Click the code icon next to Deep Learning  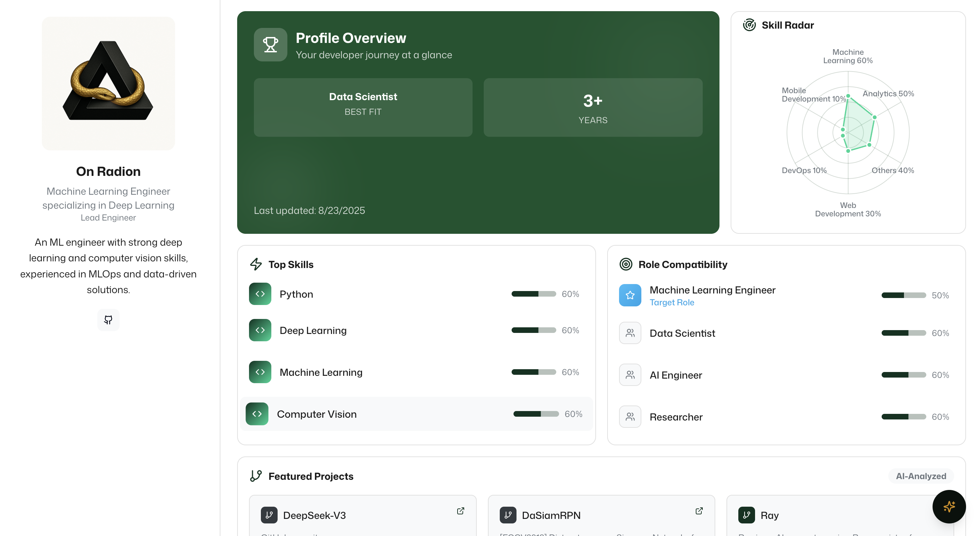tap(260, 330)
